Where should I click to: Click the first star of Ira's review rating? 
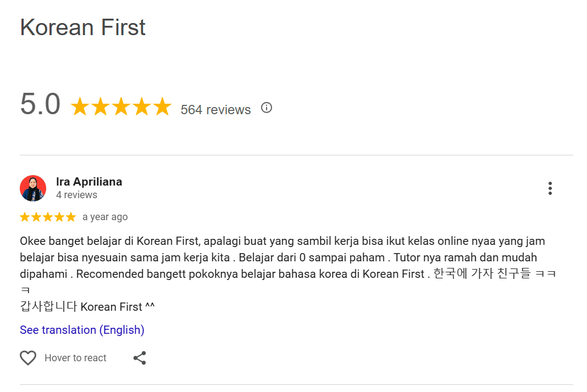pyautogui.click(x=25, y=217)
